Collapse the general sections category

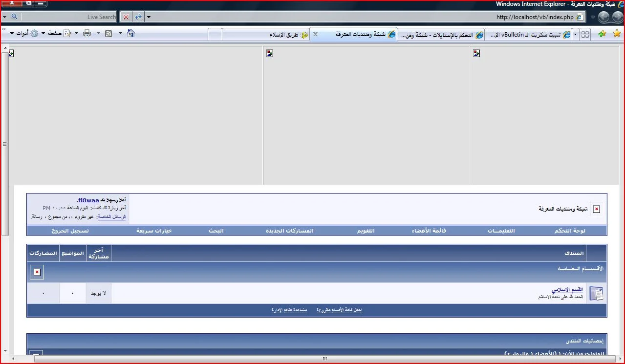tap(37, 272)
